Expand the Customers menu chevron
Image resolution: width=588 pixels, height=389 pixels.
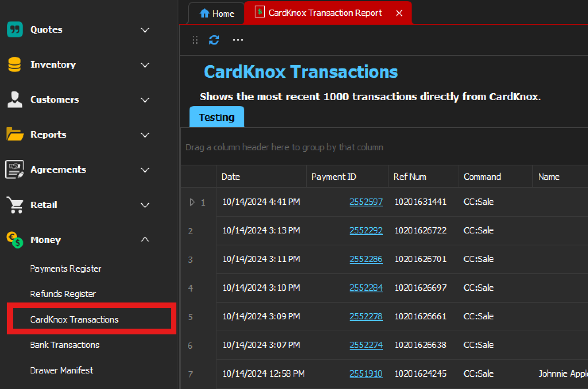145,100
